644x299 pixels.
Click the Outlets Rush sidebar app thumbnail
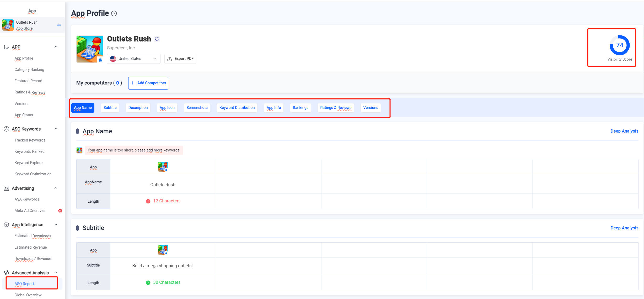coord(8,25)
